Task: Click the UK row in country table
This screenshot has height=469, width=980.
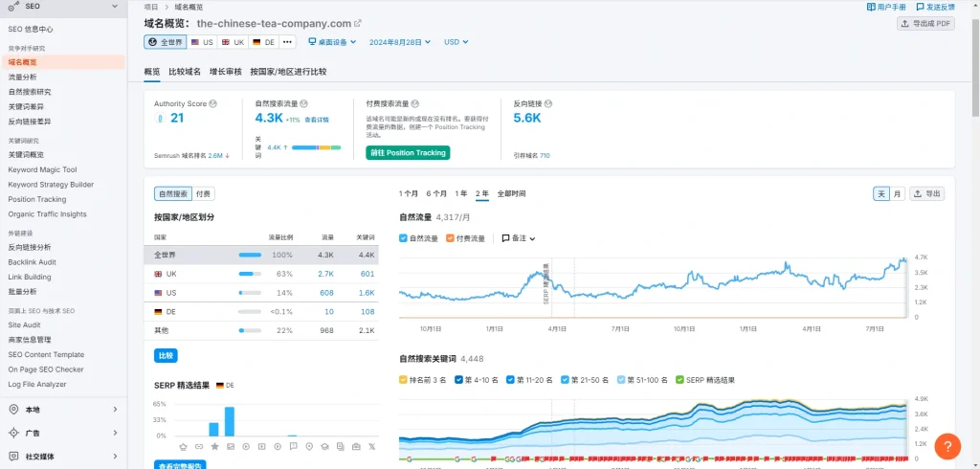Action: pyautogui.click(x=261, y=274)
